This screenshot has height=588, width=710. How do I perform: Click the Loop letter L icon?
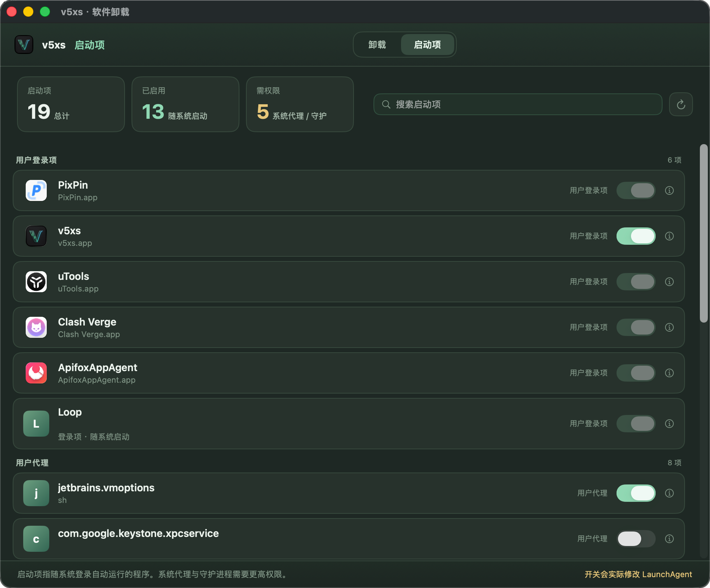[36, 424]
